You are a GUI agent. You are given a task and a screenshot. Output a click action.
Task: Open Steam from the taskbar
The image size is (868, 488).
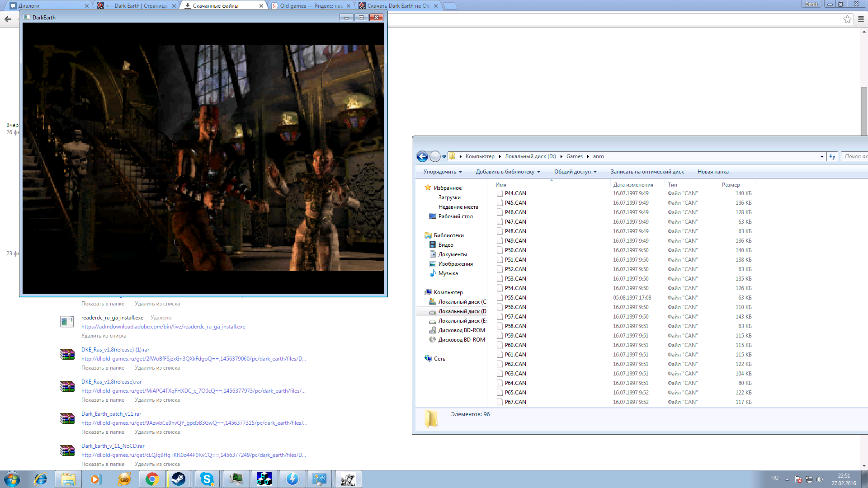point(179,479)
